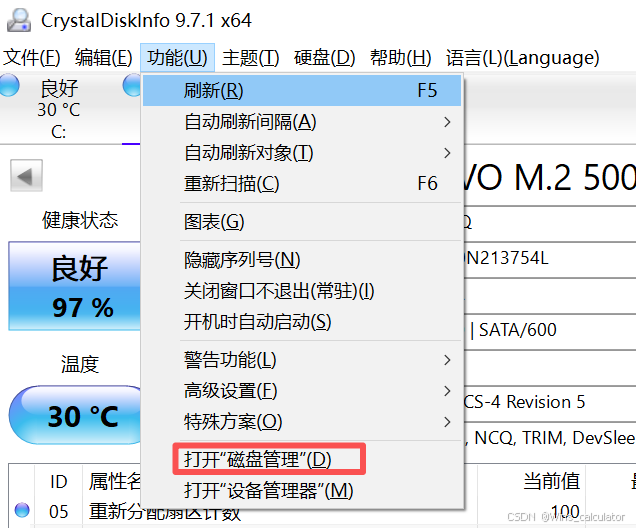Screen dimensions: 636x528
Task: Open the 编辑(E) menu
Action: (103, 57)
